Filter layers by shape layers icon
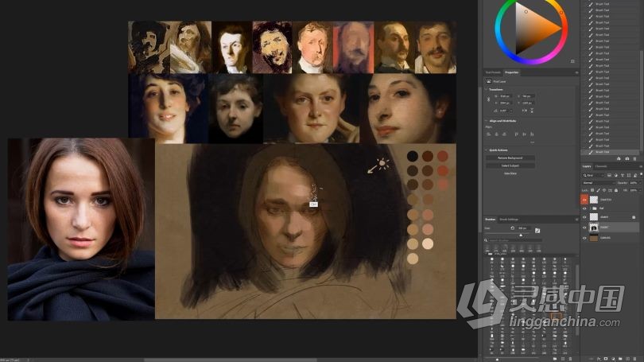 pos(629,175)
